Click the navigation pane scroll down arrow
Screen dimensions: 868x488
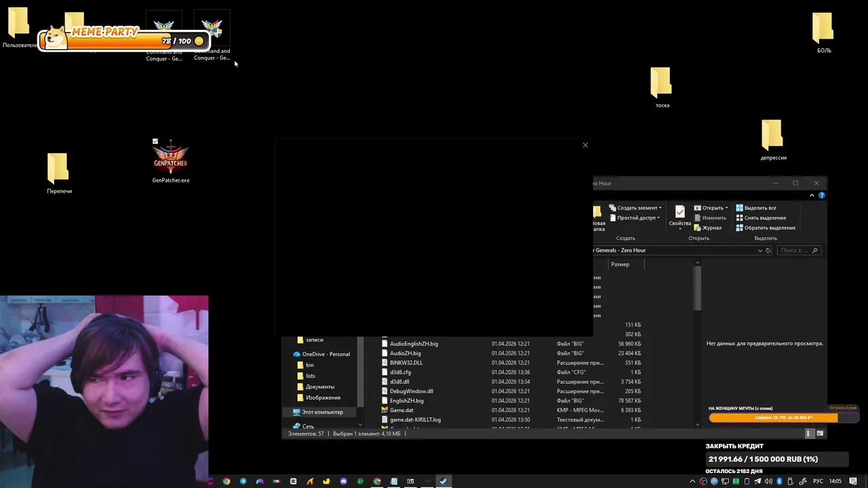click(360, 424)
